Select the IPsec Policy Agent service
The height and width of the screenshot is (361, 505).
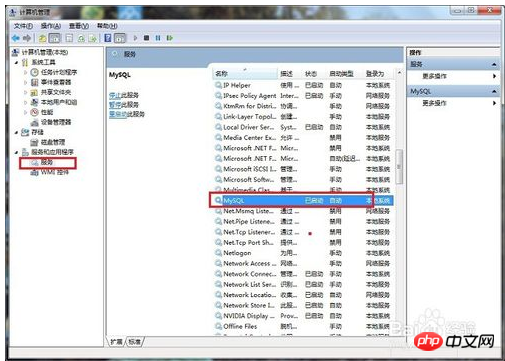point(302,96)
